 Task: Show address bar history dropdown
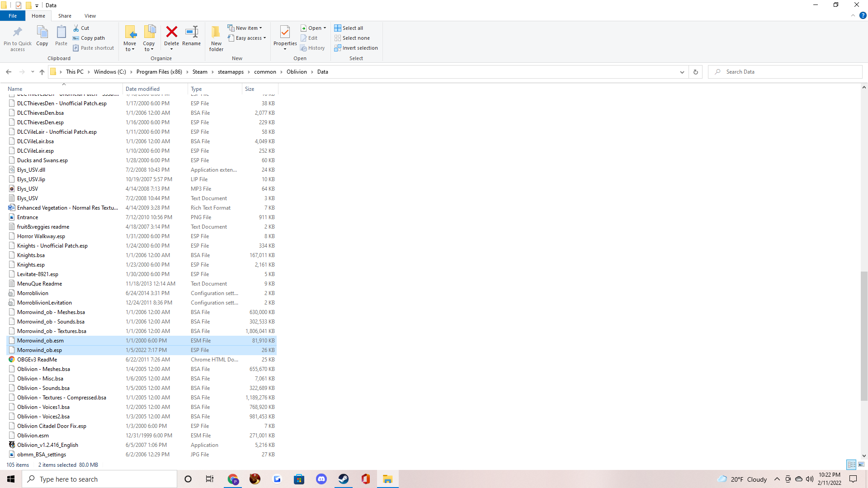click(682, 72)
